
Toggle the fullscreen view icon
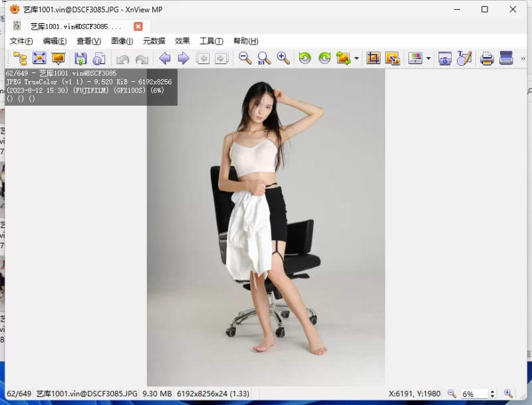coord(39,59)
